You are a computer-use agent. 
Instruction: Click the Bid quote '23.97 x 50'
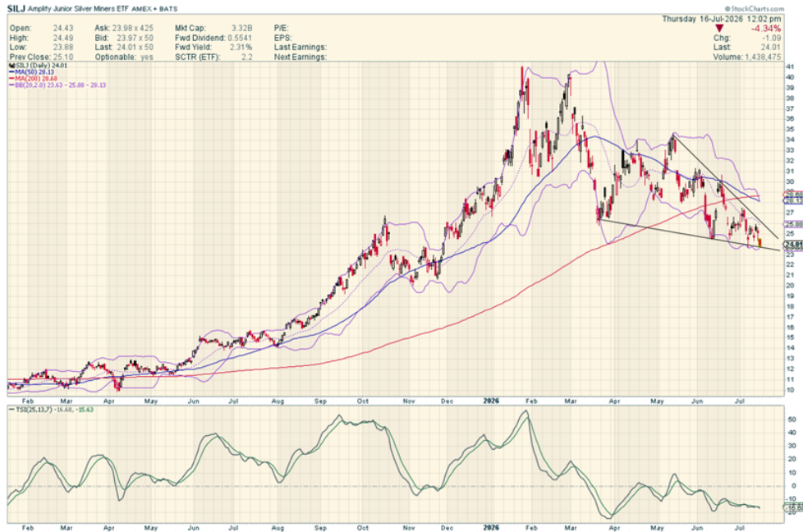pyautogui.click(x=135, y=38)
